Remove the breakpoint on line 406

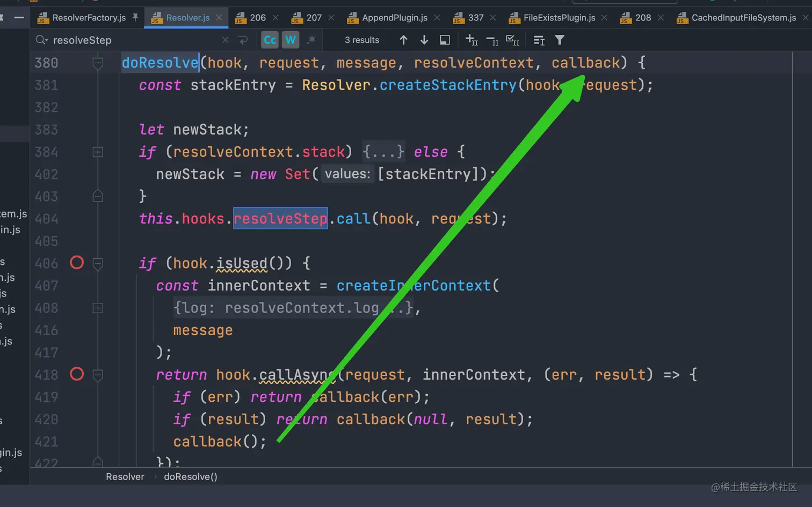[x=77, y=263]
